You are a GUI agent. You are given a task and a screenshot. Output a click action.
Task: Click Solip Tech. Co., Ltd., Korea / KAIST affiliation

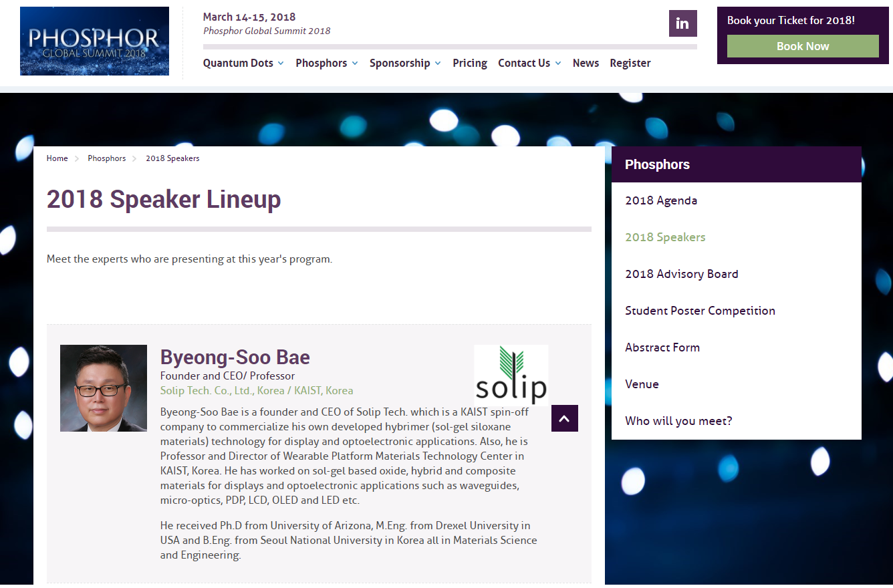click(x=257, y=390)
